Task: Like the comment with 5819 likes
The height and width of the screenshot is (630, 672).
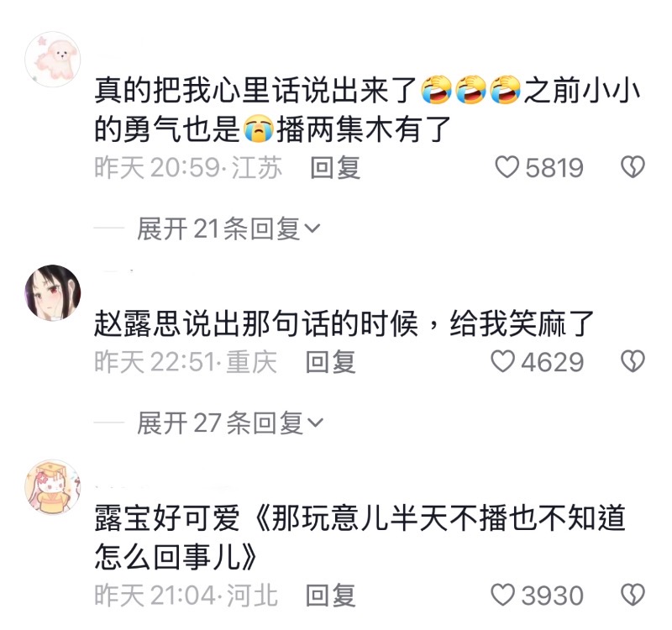Action: pyautogui.click(x=507, y=167)
